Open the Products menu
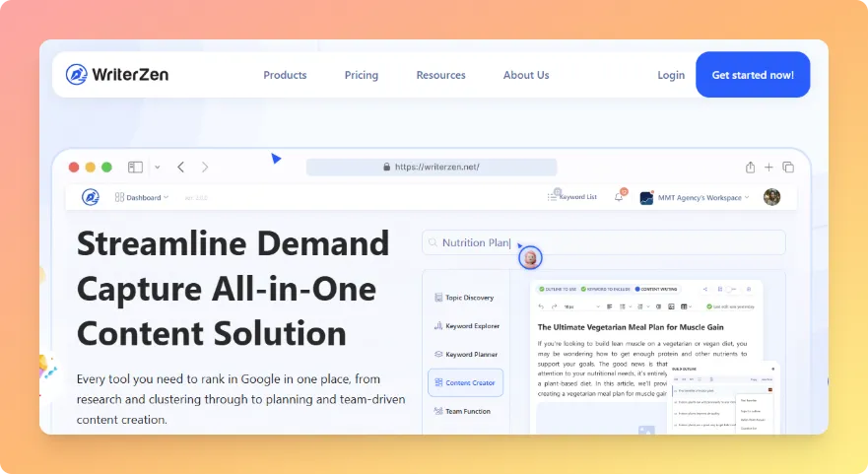 [x=285, y=75]
